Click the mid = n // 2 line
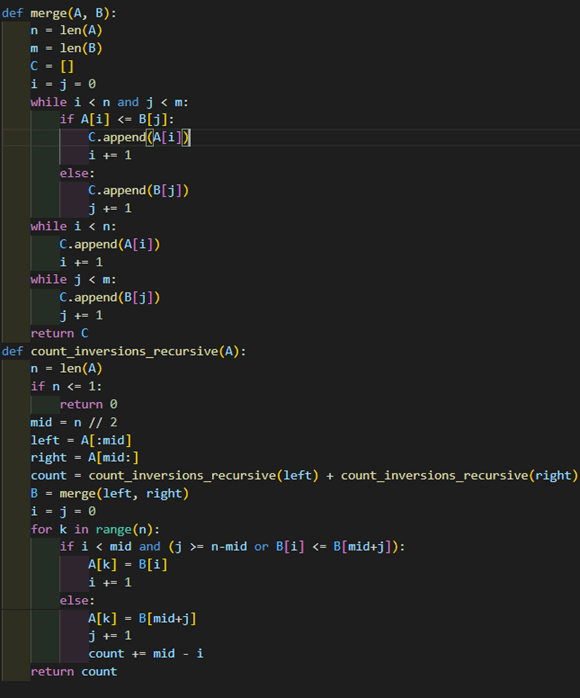 (x=74, y=422)
